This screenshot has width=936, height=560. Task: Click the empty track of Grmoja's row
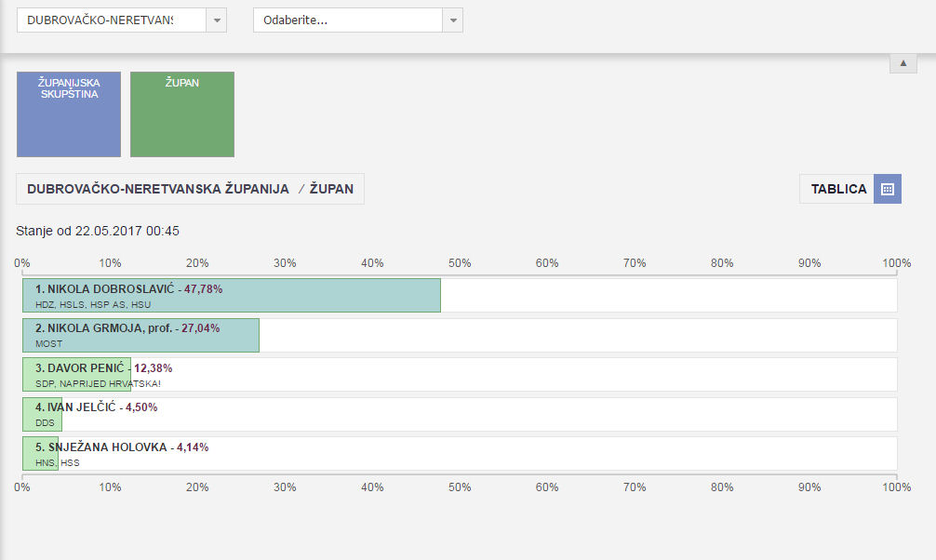pyautogui.click(x=577, y=336)
